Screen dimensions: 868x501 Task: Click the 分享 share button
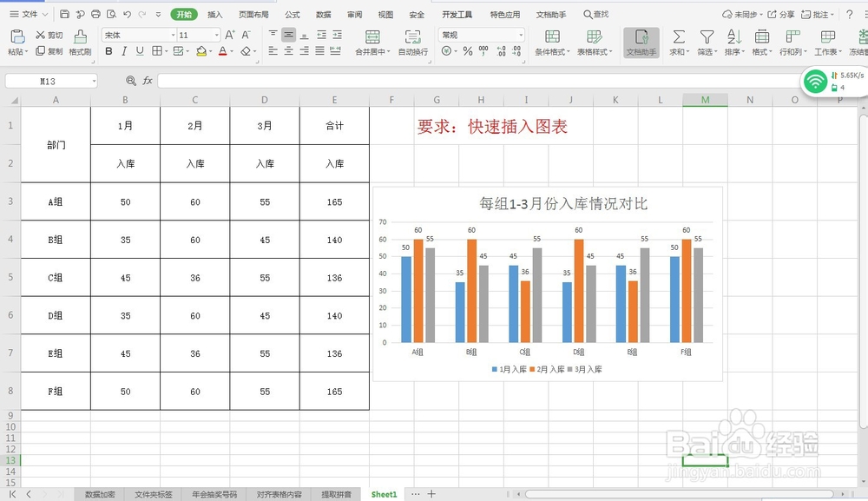pyautogui.click(x=780, y=15)
